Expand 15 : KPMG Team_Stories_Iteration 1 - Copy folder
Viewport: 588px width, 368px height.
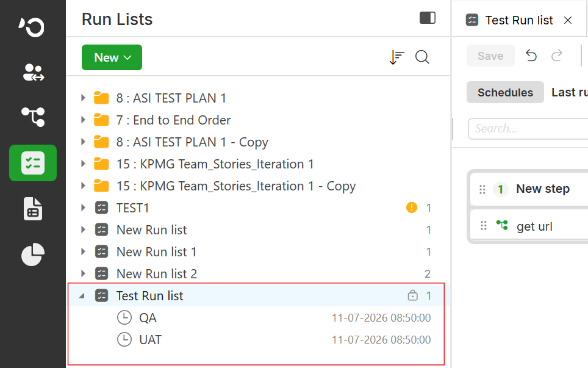tap(83, 186)
